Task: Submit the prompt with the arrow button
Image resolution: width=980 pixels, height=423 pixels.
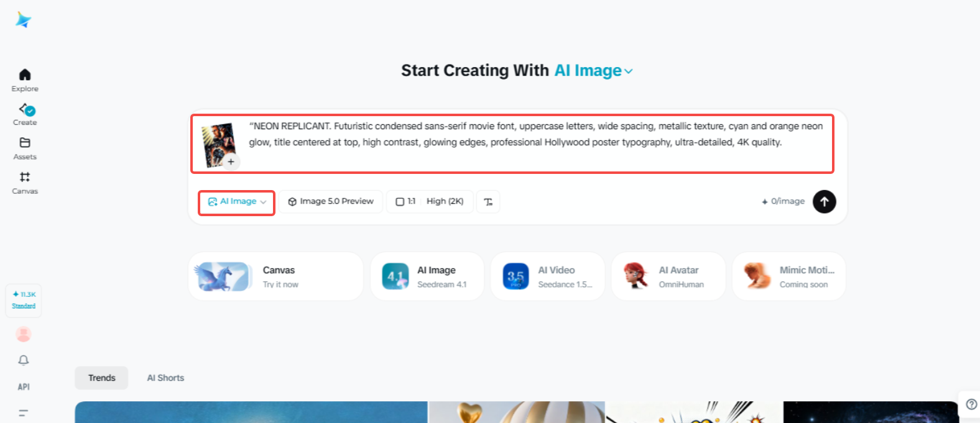Action: (824, 201)
